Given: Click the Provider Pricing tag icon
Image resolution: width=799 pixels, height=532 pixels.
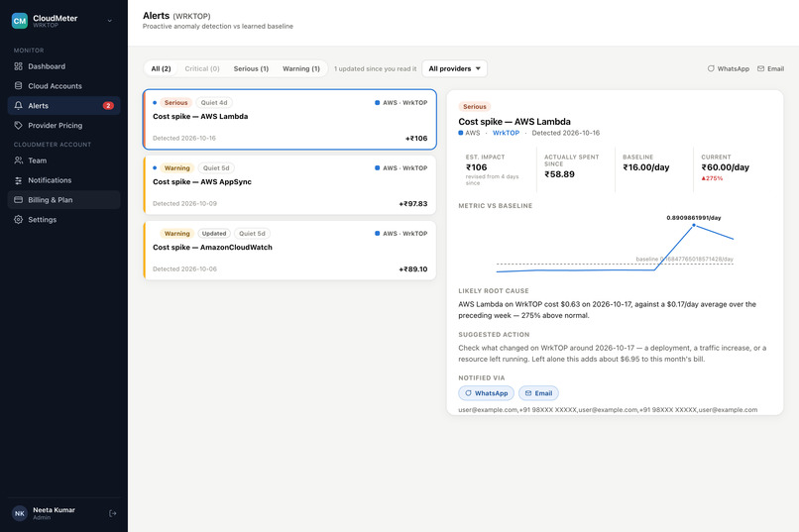Looking at the screenshot, I should coord(19,125).
